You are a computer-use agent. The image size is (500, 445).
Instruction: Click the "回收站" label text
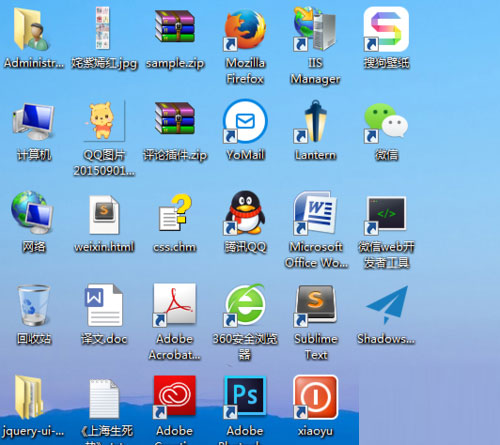[x=34, y=339]
